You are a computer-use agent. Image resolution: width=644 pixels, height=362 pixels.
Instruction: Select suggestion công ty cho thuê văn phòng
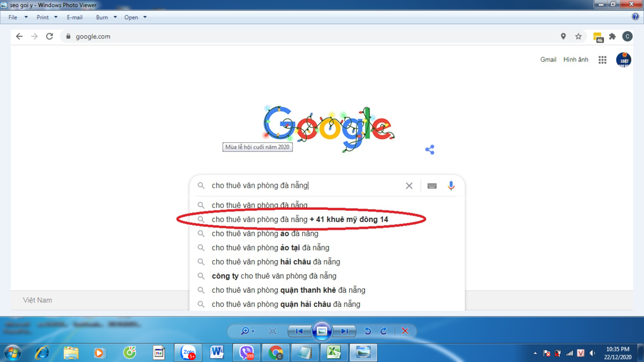point(327,276)
